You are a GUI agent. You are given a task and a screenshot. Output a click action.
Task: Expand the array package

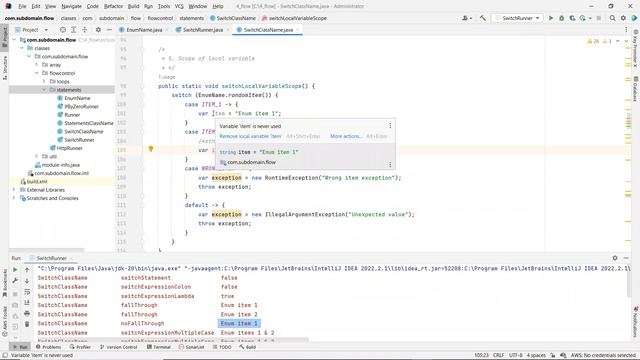(37, 65)
